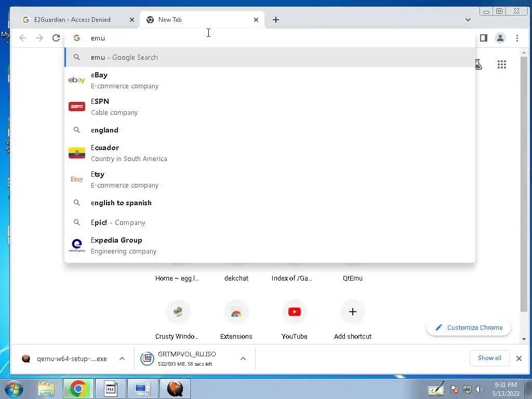532x399 pixels.
Task: Click the Customize Chrome button
Action: (x=469, y=327)
